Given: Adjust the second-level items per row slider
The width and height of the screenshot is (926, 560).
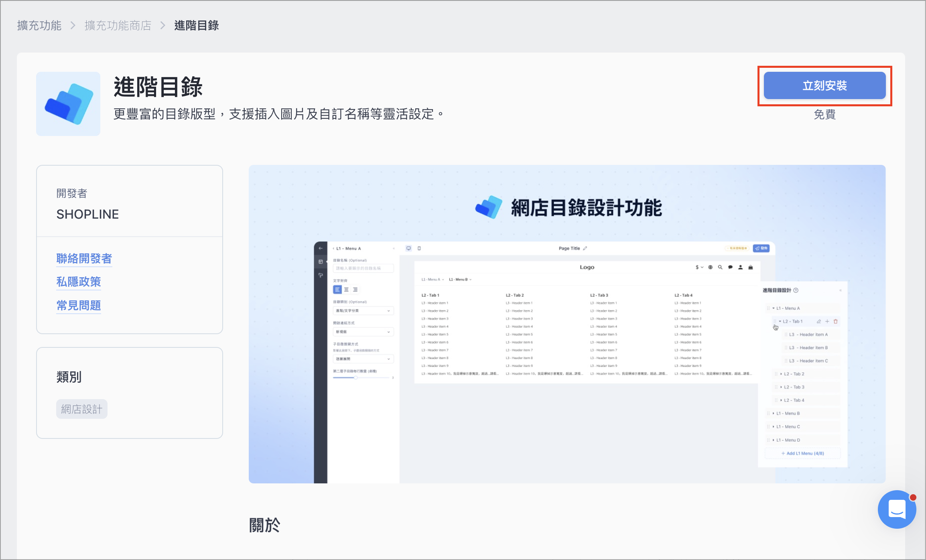Looking at the screenshot, I should 363,377.
